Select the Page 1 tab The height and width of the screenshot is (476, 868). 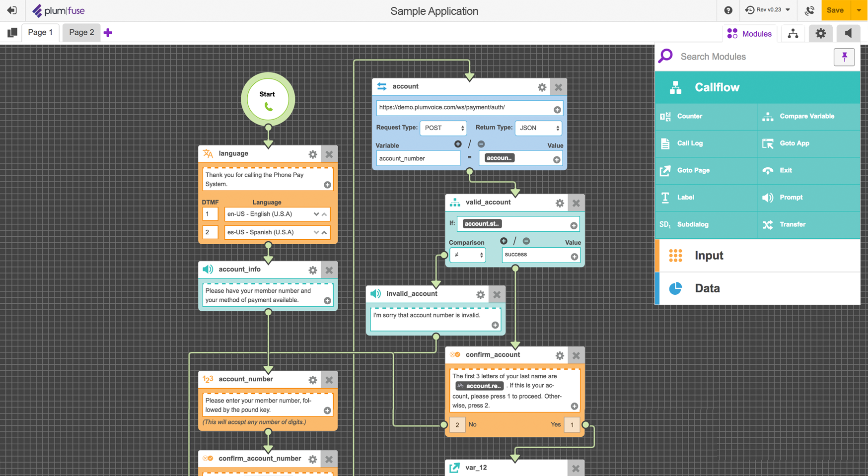point(40,32)
